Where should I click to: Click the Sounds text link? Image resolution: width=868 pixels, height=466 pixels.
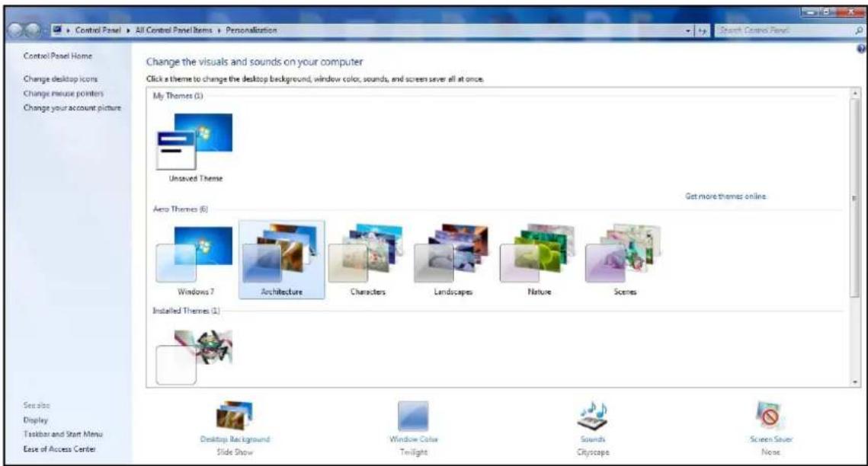pyautogui.click(x=593, y=439)
